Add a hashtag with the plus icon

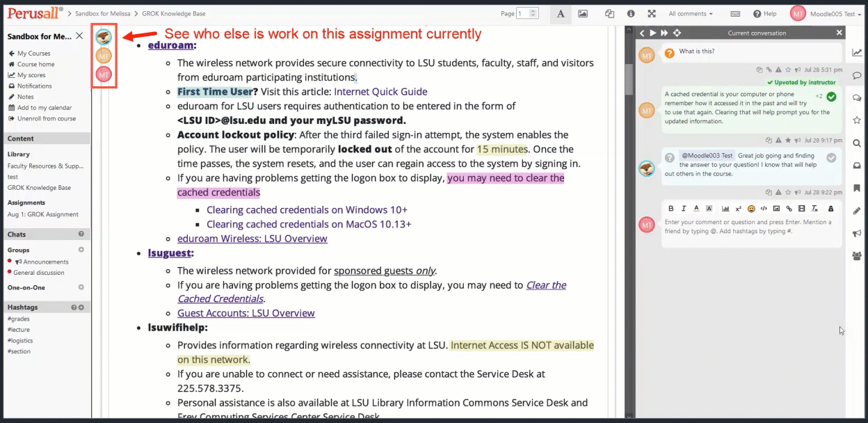point(81,308)
